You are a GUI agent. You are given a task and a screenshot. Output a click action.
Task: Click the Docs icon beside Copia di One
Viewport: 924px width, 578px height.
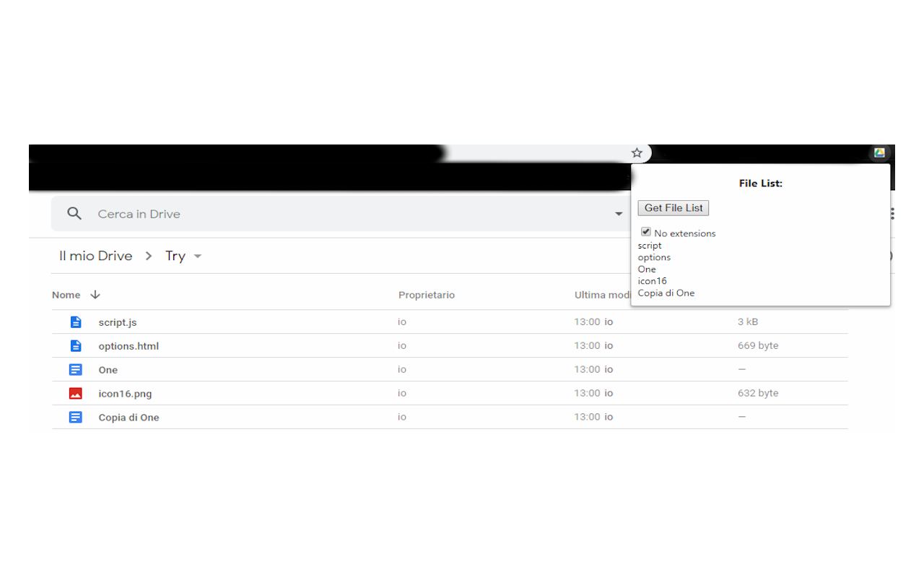(76, 417)
